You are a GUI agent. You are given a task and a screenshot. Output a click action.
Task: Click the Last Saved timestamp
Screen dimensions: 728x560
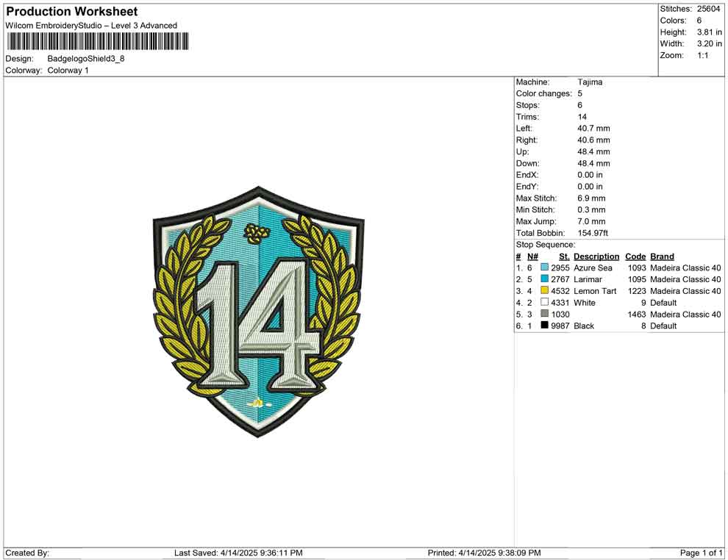pos(239,553)
